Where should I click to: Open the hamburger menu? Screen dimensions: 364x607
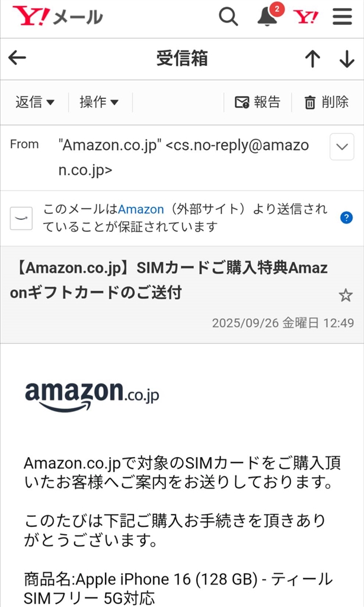point(342,17)
